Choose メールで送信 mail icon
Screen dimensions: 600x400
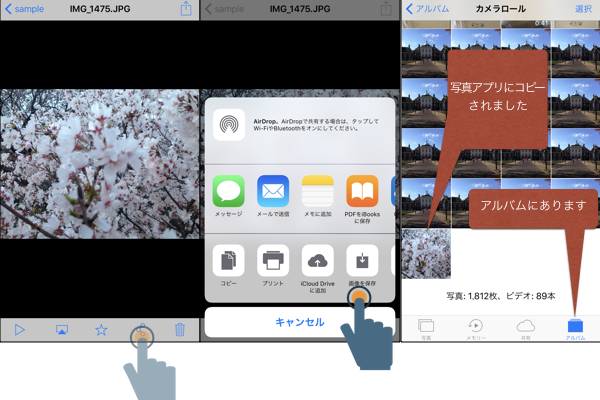coord(273,191)
